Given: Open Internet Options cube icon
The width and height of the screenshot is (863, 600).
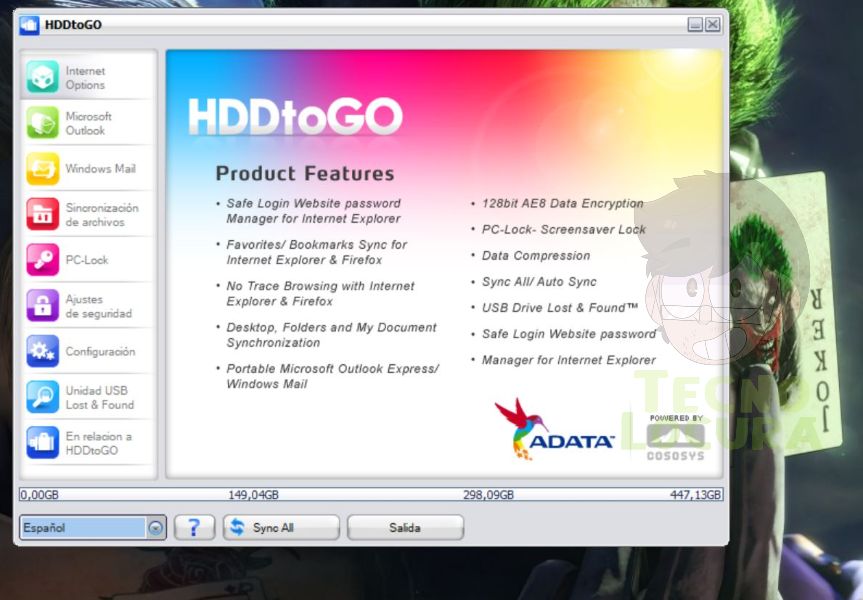Looking at the screenshot, I should point(42,77).
